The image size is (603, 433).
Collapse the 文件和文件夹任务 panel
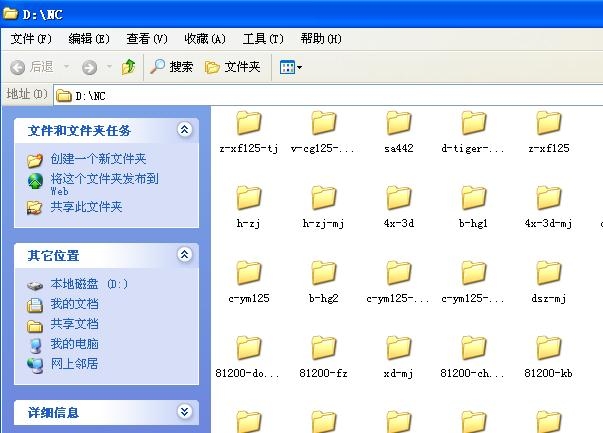click(185, 130)
